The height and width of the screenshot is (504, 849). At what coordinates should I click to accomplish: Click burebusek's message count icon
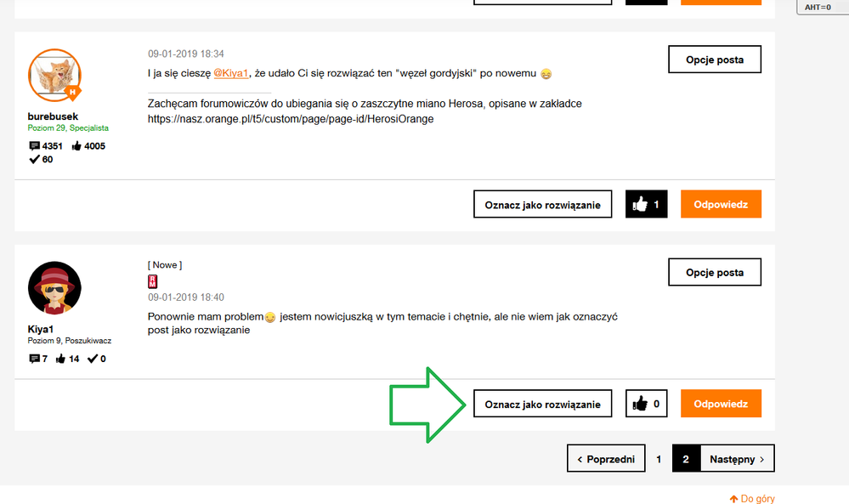[34, 146]
